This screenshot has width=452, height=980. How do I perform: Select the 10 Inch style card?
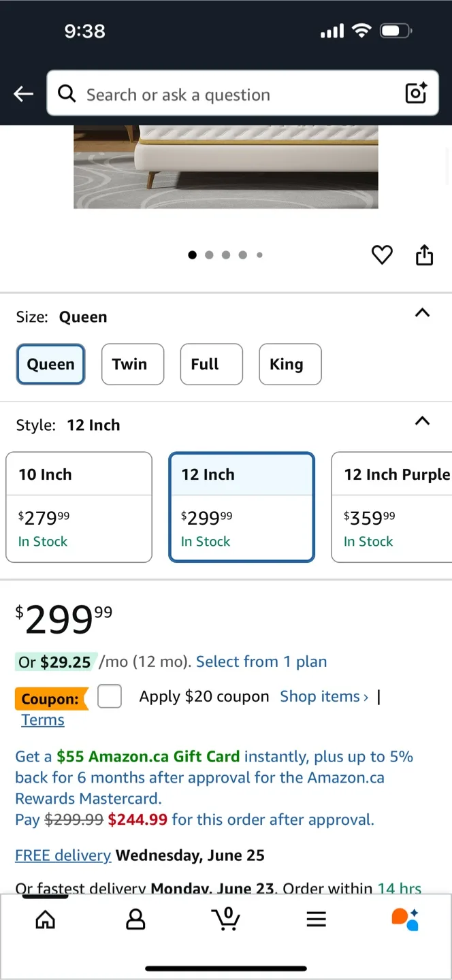pyautogui.click(x=78, y=507)
